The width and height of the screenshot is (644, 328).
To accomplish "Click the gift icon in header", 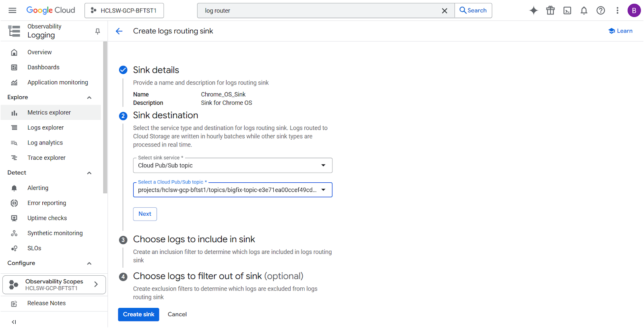I will pyautogui.click(x=550, y=10).
